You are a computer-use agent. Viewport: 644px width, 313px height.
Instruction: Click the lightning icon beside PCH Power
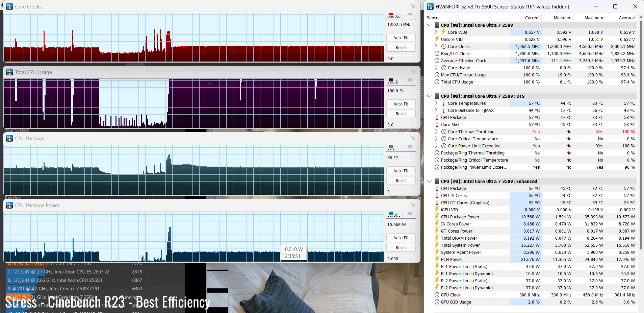click(x=437, y=259)
